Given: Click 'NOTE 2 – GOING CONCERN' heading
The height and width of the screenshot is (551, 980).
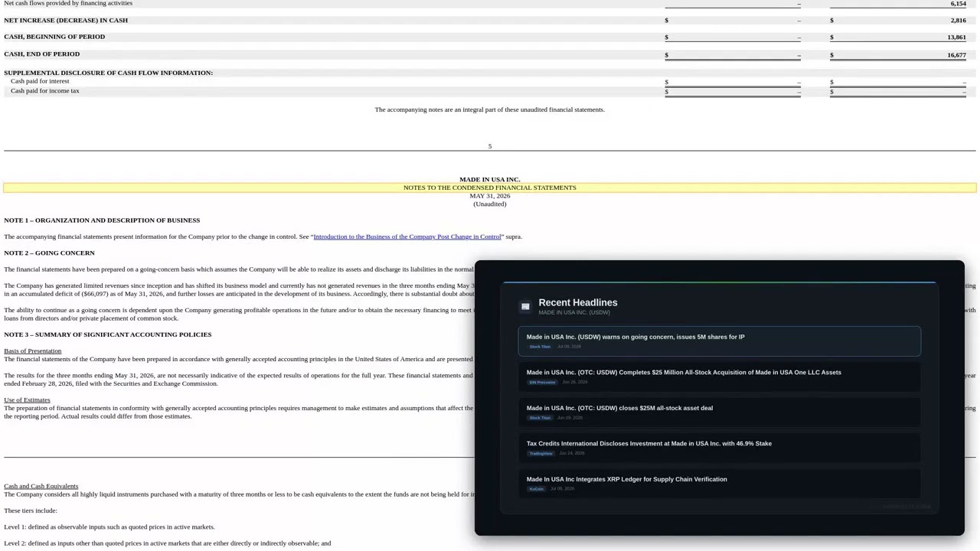Looking at the screenshot, I should (x=49, y=253).
